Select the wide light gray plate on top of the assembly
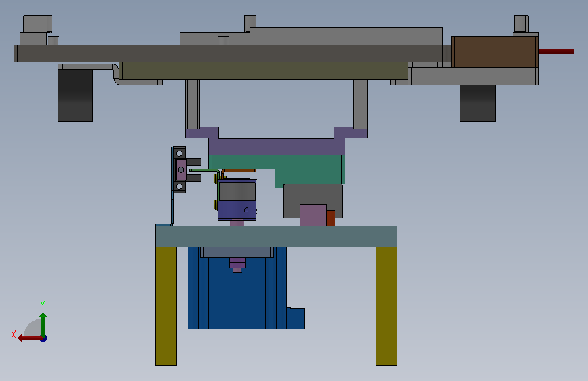Screen dimensions: 588x381 pos(346,36)
